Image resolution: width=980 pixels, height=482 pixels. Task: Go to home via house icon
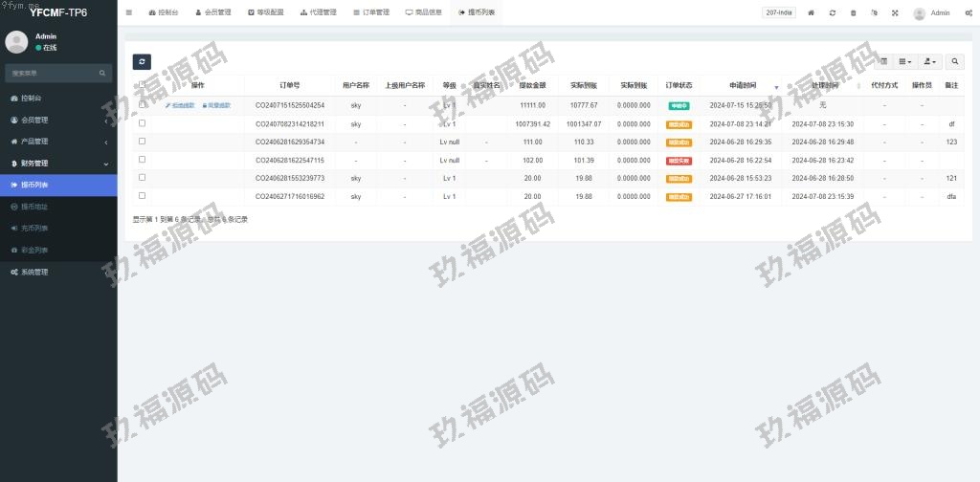pos(812,12)
